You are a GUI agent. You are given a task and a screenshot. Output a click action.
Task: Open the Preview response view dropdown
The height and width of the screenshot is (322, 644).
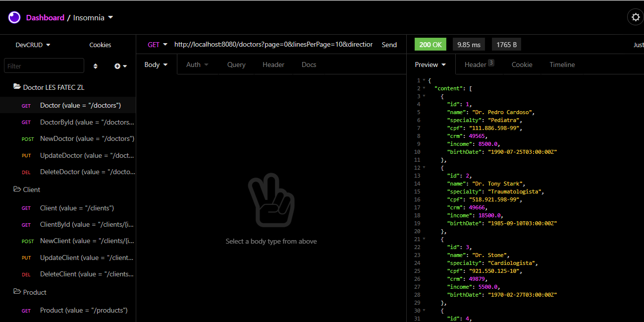tap(429, 64)
